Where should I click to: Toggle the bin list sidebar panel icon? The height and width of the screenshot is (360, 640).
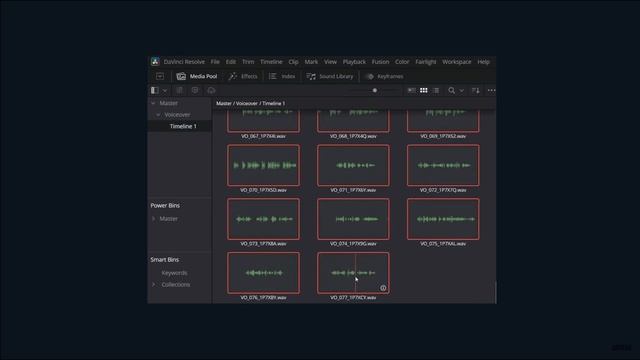[155, 90]
